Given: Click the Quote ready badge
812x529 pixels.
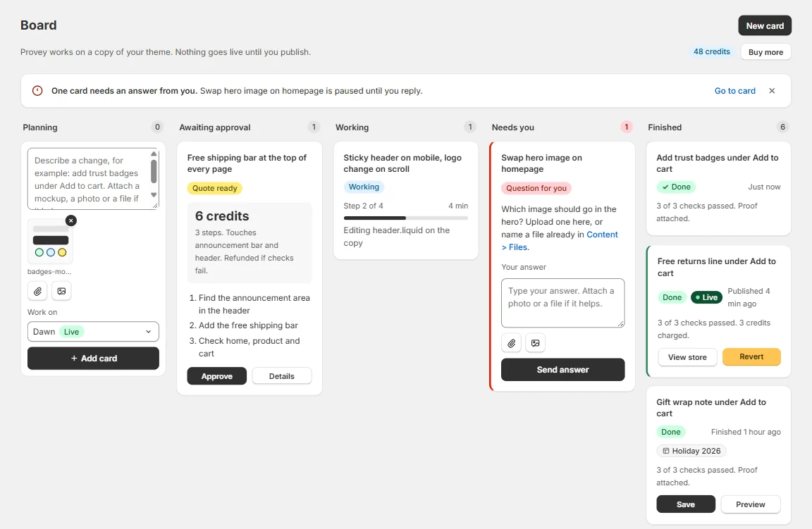Looking at the screenshot, I should [214, 188].
